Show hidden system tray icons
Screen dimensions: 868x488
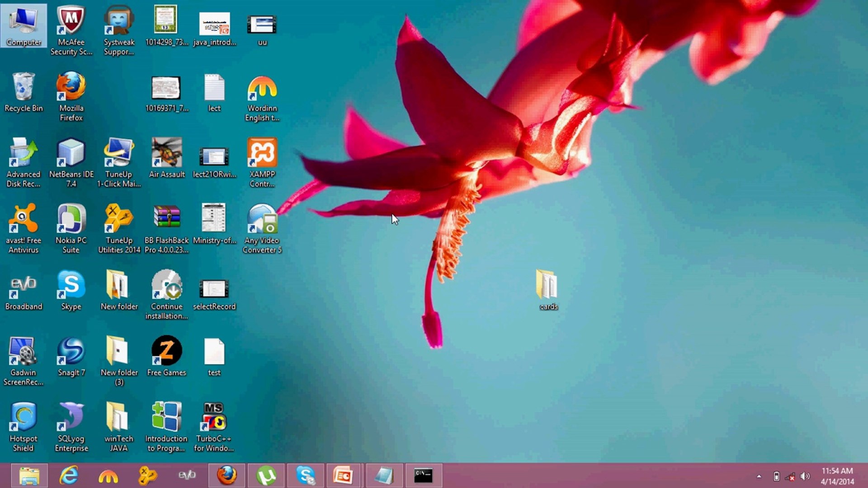point(759,476)
